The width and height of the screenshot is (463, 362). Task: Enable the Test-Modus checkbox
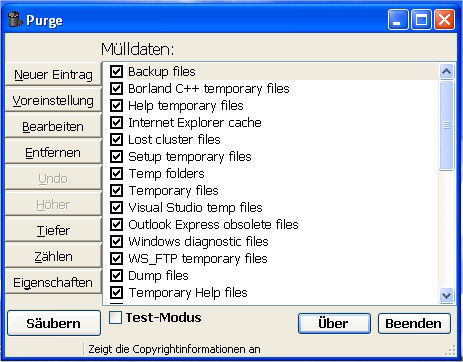tap(115, 317)
